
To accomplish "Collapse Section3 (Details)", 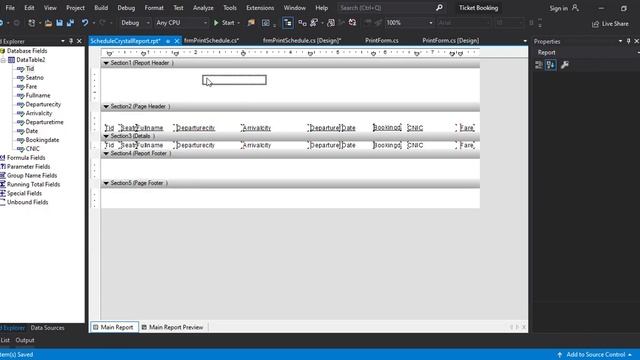I will pos(106,136).
